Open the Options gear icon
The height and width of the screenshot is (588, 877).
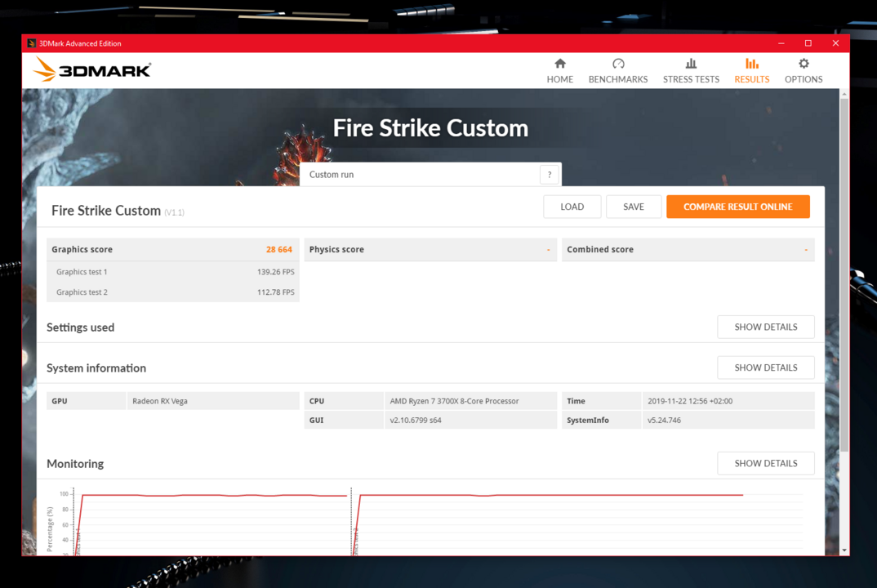(x=804, y=64)
